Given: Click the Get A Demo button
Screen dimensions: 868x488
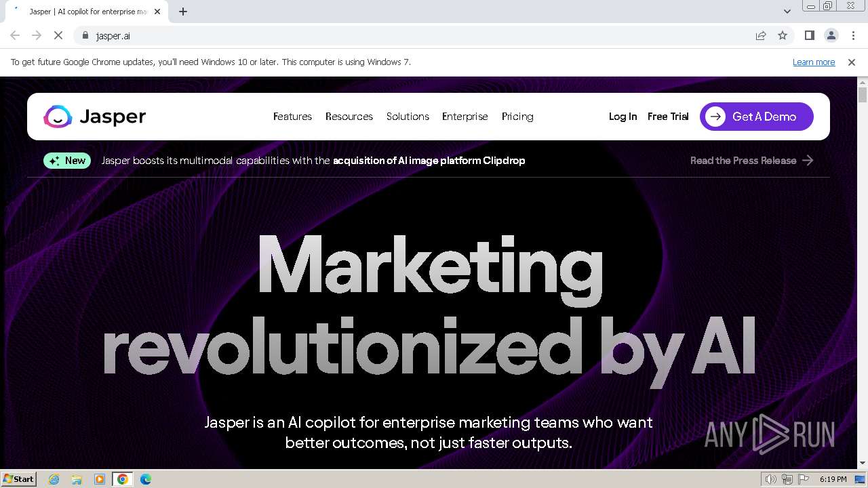Looking at the screenshot, I should pos(757,117).
